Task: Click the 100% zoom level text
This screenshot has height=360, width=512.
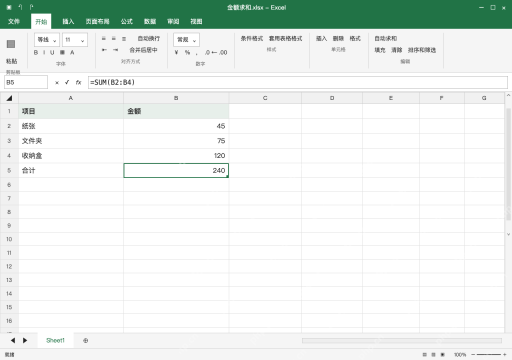Action: 460,355
